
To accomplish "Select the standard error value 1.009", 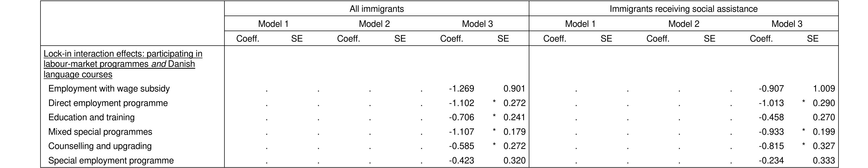I will click(x=824, y=89).
